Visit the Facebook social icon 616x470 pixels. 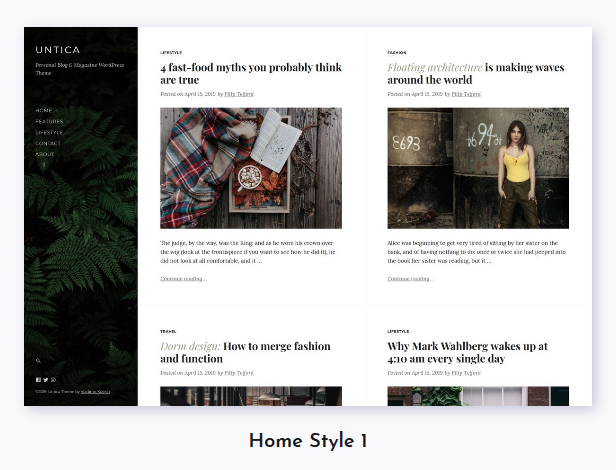38,380
